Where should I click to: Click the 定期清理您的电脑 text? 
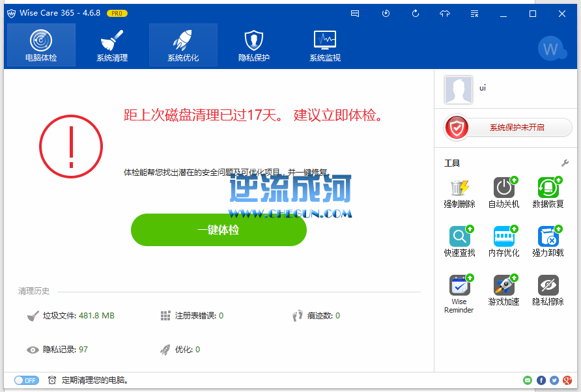tap(95, 380)
